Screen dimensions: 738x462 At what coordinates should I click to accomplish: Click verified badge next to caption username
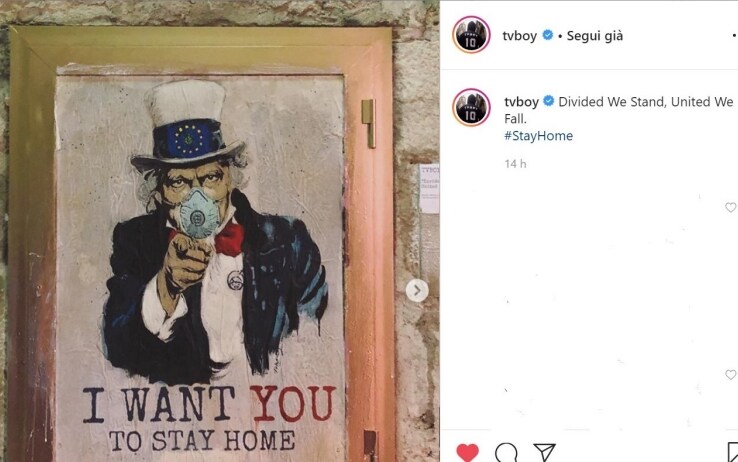(x=548, y=101)
